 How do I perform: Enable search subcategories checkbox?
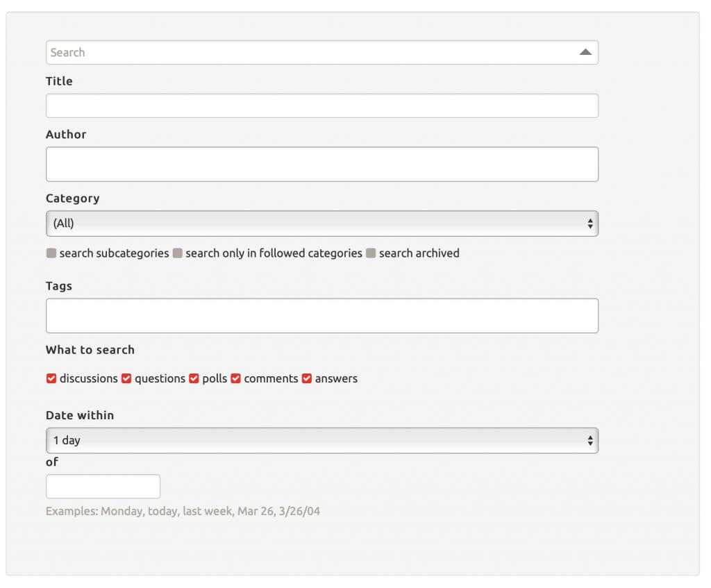[x=51, y=253]
